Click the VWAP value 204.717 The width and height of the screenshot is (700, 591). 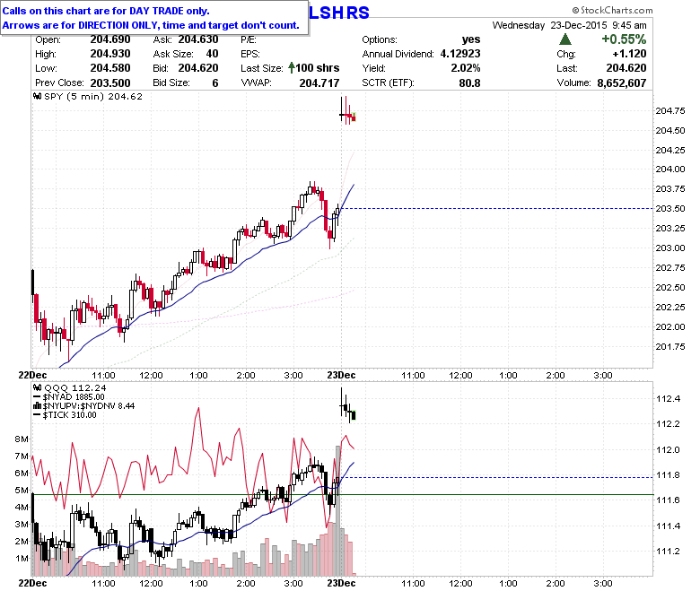point(319,83)
